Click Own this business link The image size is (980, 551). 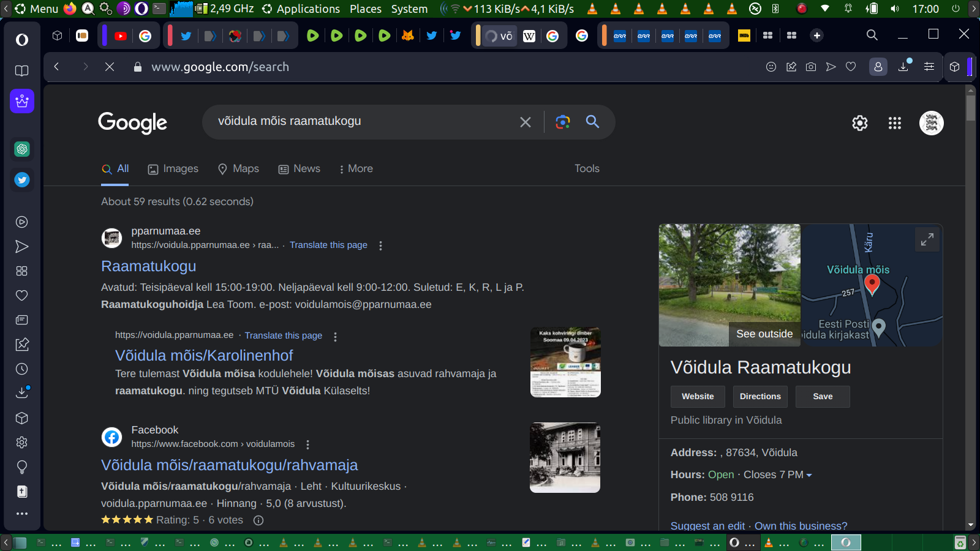[801, 526]
